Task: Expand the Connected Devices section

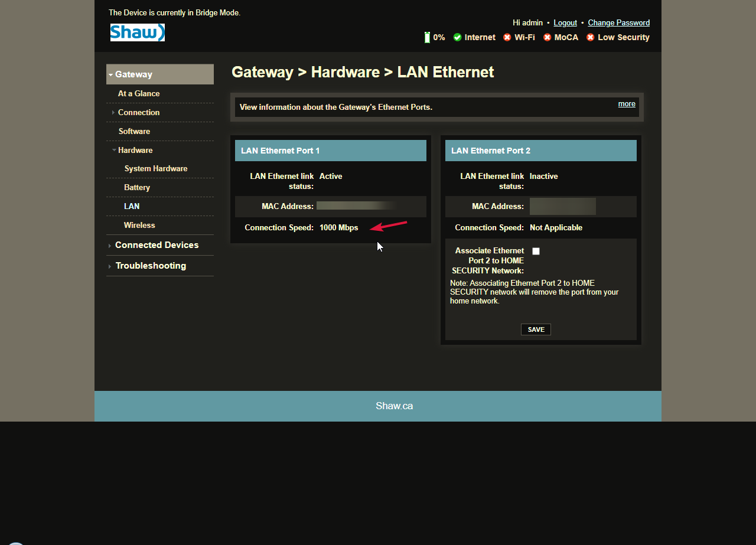Action: click(157, 245)
